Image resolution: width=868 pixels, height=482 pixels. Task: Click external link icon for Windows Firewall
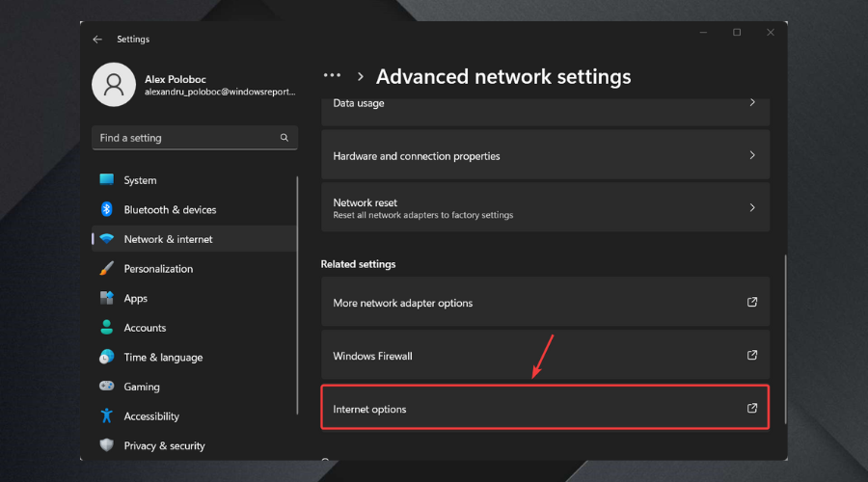(752, 356)
